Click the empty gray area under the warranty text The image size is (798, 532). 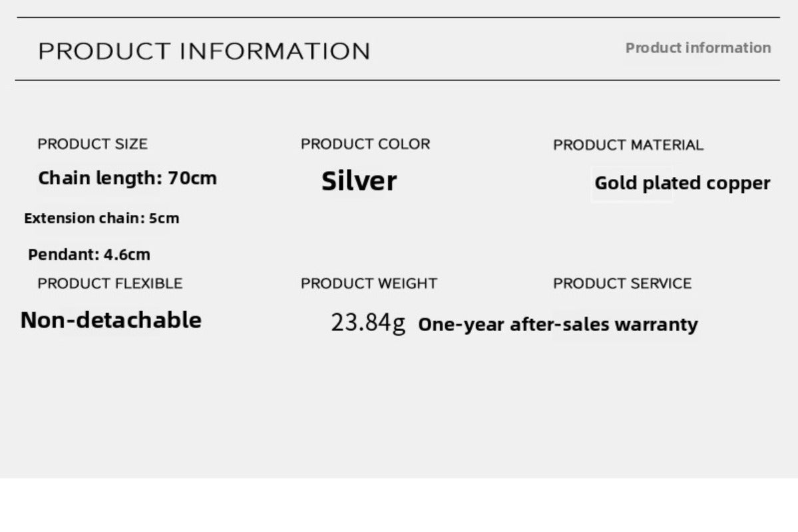pyautogui.click(x=558, y=406)
